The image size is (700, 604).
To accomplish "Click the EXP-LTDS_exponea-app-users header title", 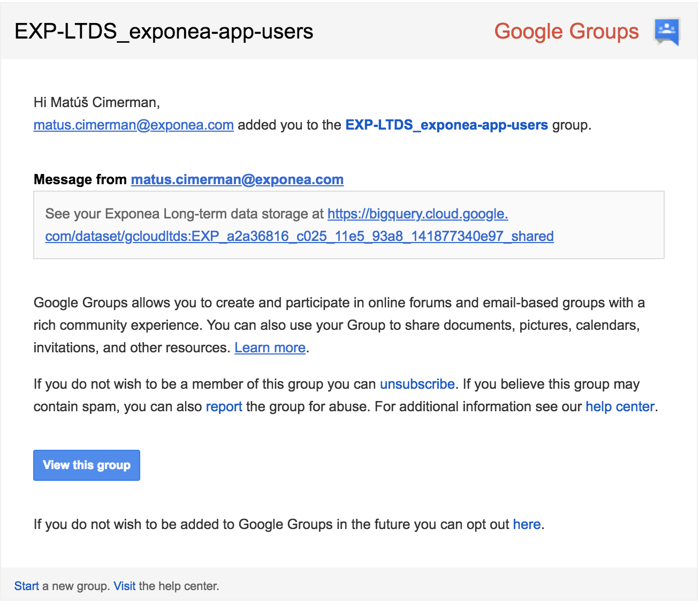I will coord(164,32).
